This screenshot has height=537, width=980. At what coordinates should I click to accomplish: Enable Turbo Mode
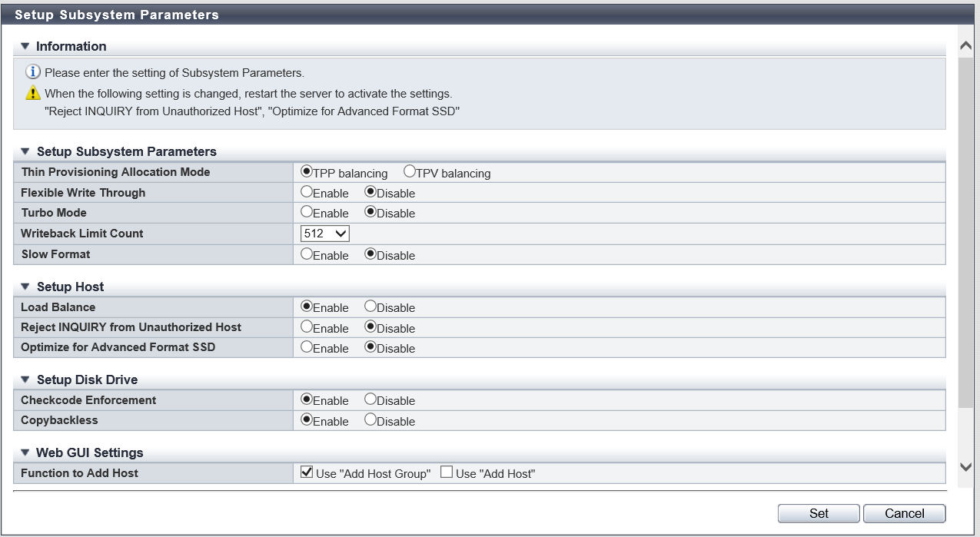coord(307,212)
